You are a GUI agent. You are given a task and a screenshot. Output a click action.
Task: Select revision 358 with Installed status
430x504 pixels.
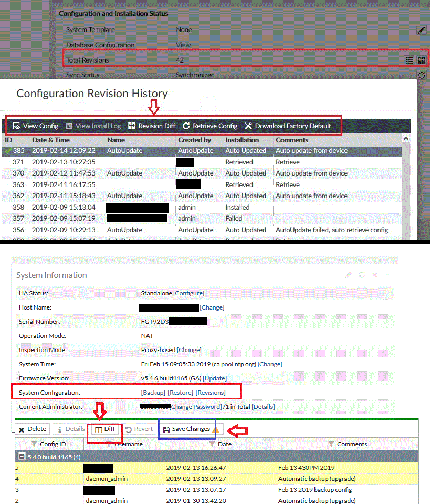click(x=202, y=207)
